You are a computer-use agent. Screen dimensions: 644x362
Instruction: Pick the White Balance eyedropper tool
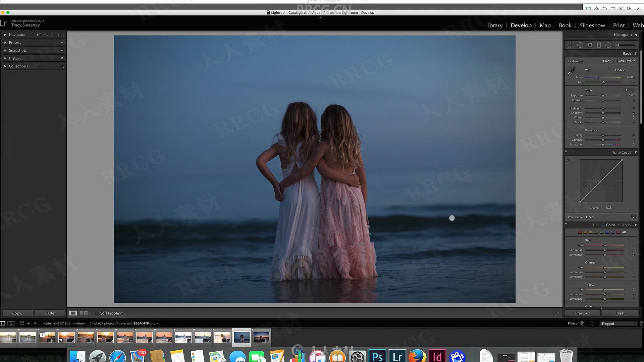[571, 70]
